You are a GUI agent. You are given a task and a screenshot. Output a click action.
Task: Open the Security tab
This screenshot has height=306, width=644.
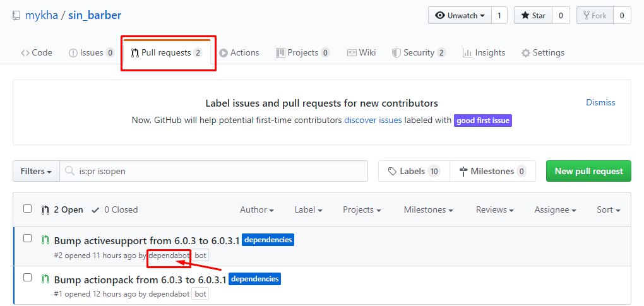pos(419,53)
